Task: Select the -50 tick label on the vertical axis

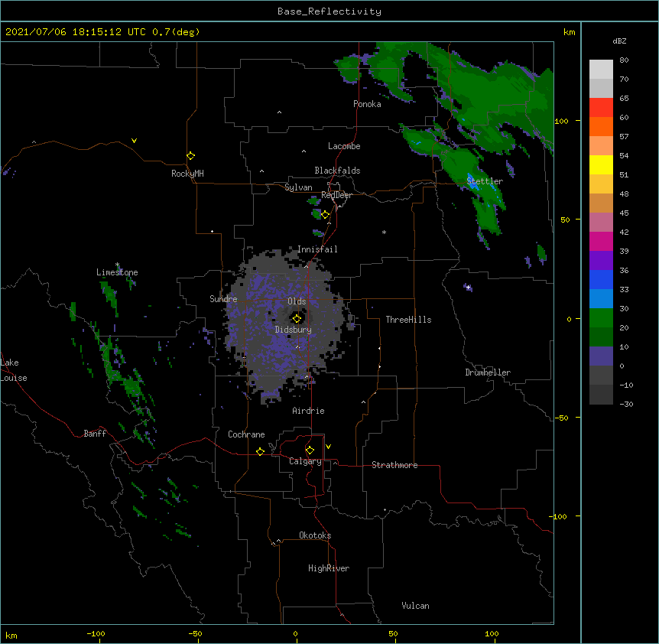Action: [x=561, y=418]
